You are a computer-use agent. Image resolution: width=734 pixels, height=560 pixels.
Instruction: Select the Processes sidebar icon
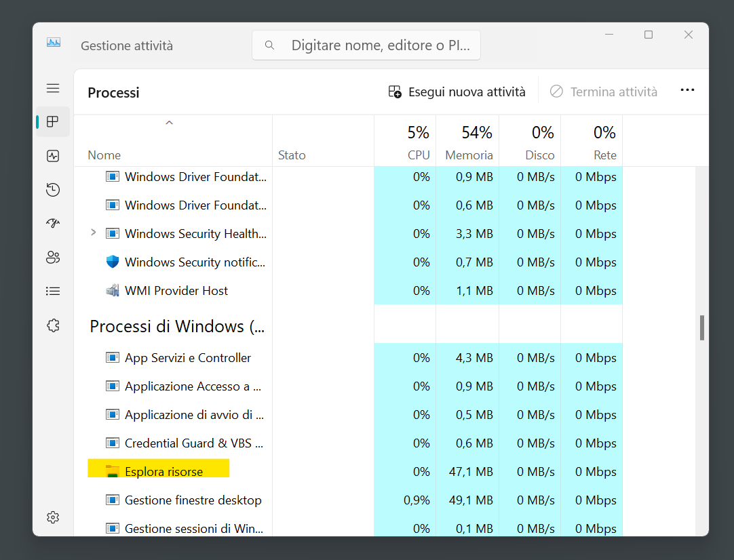[53, 121]
